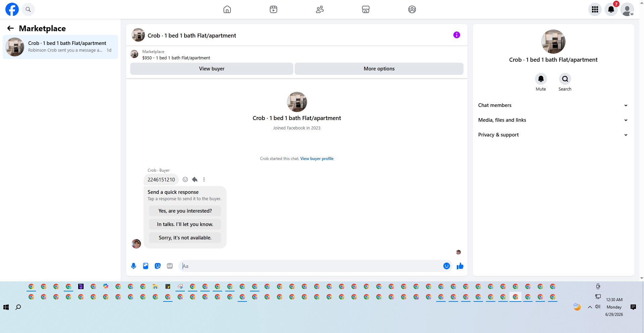Open the Facebook logo home link
The image size is (644, 333).
coord(12,9)
